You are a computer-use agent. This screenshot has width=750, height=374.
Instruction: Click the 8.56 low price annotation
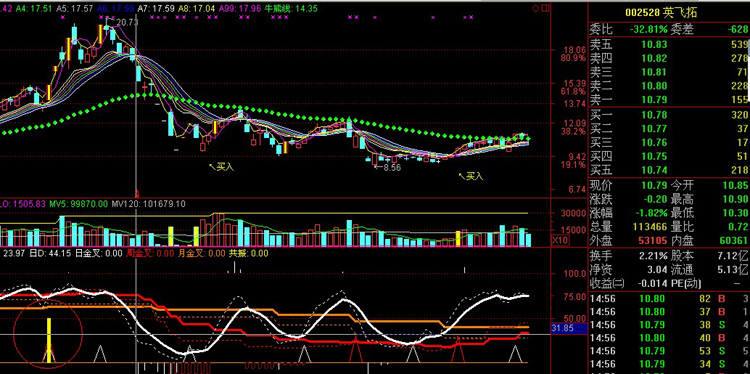click(387, 168)
